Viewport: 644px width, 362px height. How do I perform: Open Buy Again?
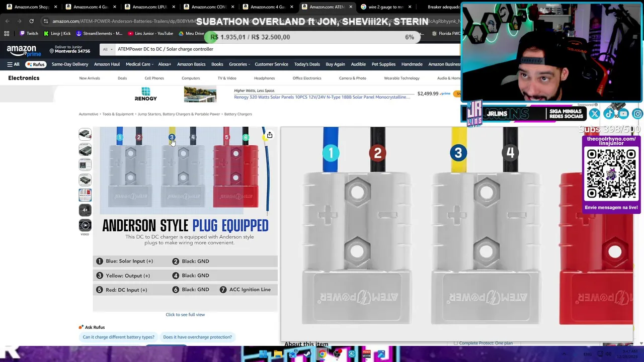pyautogui.click(x=335, y=64)
